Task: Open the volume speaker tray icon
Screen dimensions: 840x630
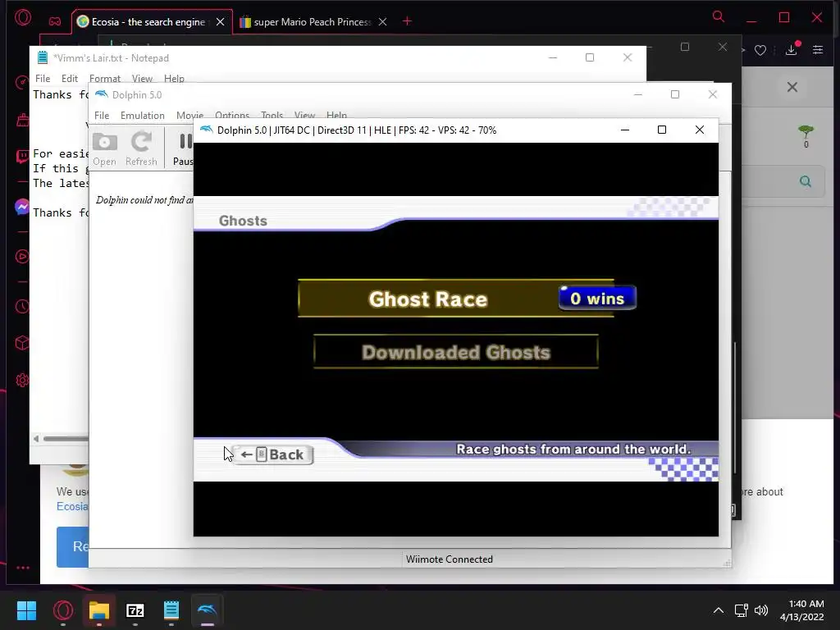Action: pyautogui.click(x=761, y=610)
